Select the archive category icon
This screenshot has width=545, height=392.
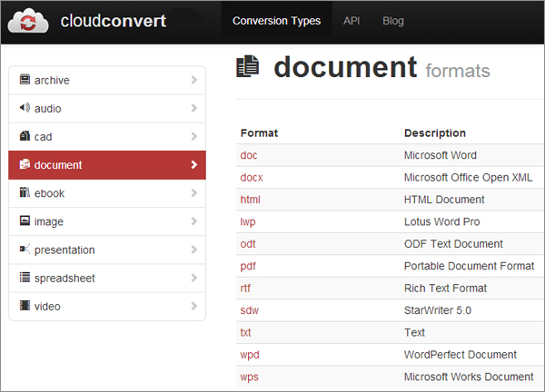[25, 80]
